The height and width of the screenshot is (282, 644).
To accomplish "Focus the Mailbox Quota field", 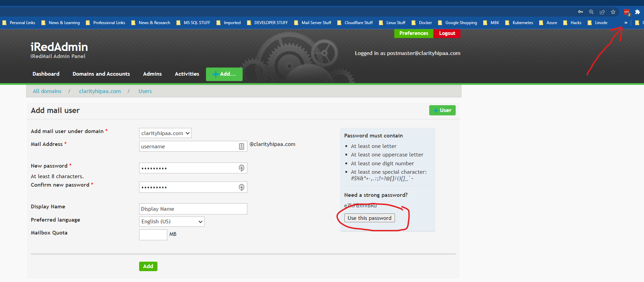I will [x=153, y=235].
